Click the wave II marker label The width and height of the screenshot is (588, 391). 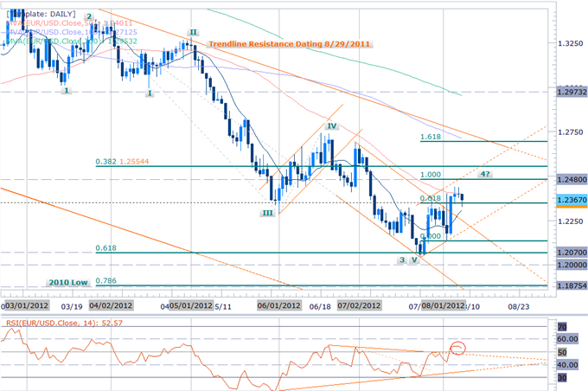point(192,33)
